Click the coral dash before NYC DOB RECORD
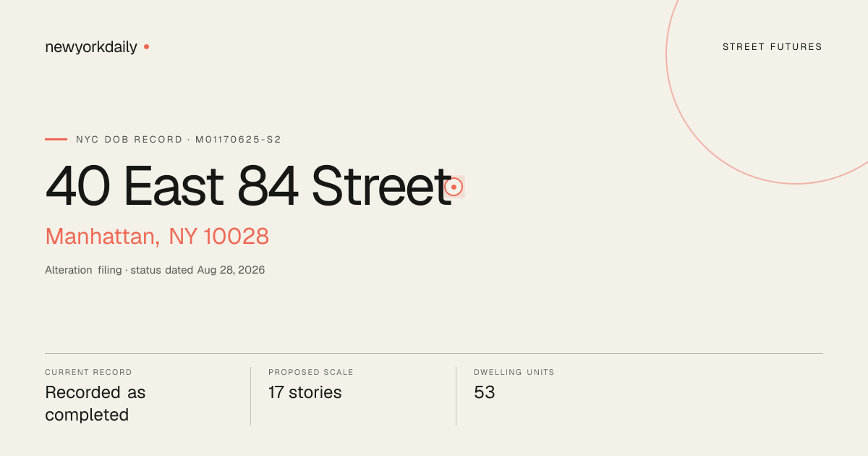Viewport: 868px width, 456px height. (56, 139)
